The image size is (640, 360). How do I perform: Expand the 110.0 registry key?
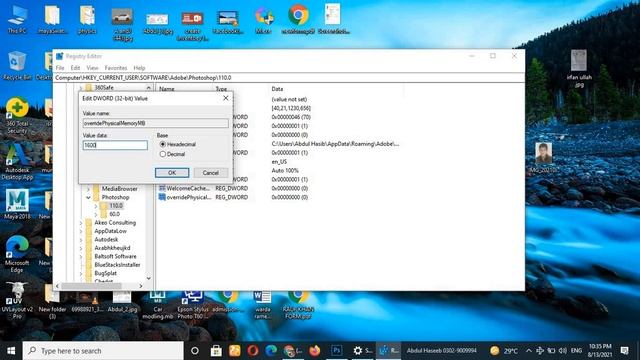[96, 206]
